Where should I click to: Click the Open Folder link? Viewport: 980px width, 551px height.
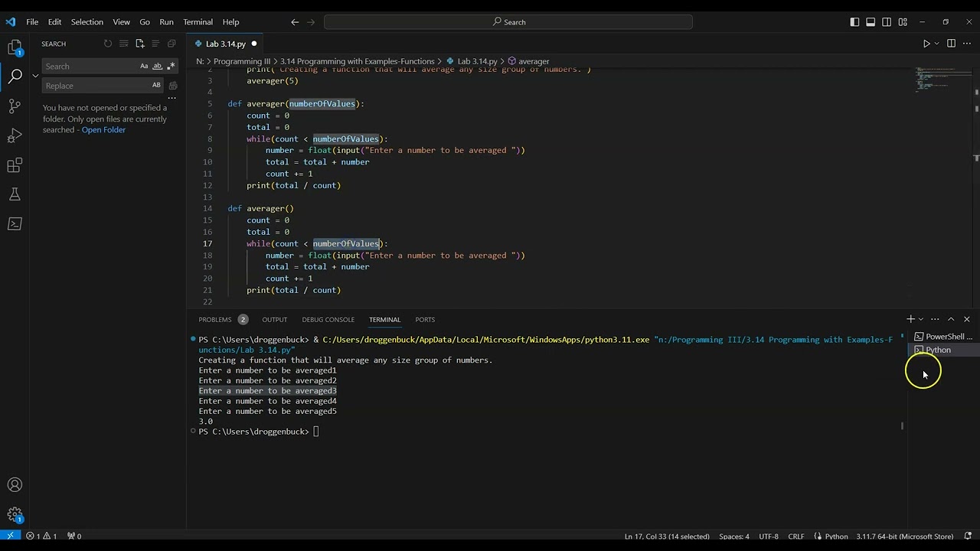[x=103, y=130]
